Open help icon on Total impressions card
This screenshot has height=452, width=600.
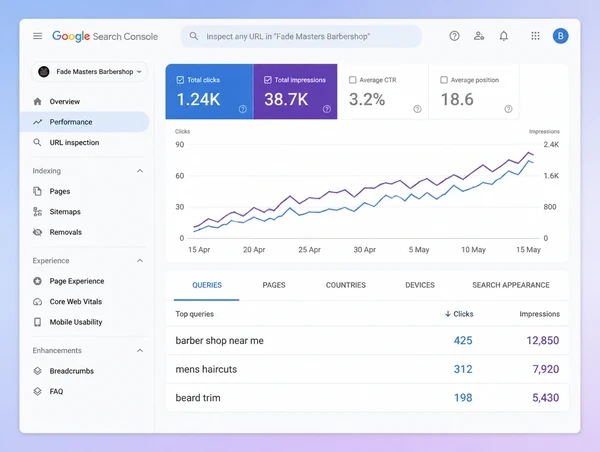pyautogui.click(x=327, y=109)
